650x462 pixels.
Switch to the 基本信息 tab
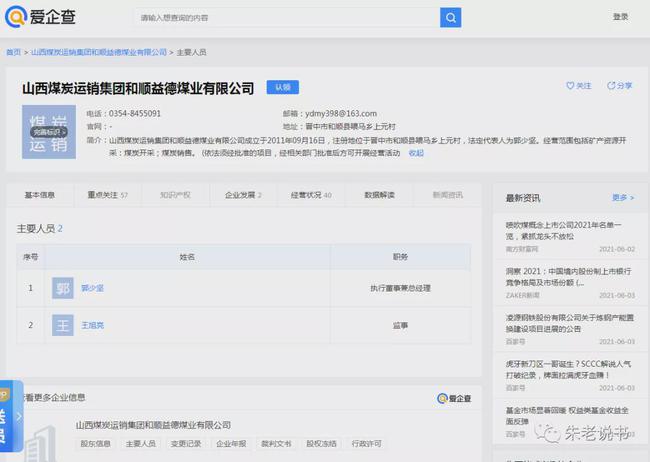point(40,195)
